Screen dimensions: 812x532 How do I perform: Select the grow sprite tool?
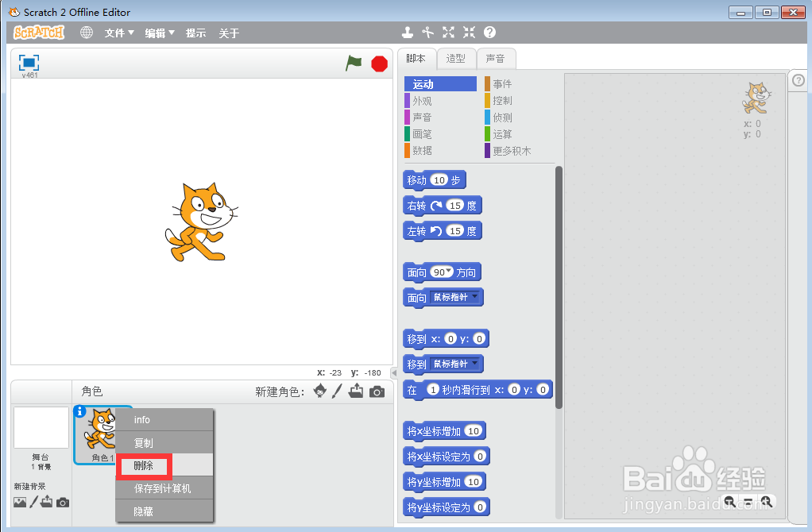pos(448,33)
